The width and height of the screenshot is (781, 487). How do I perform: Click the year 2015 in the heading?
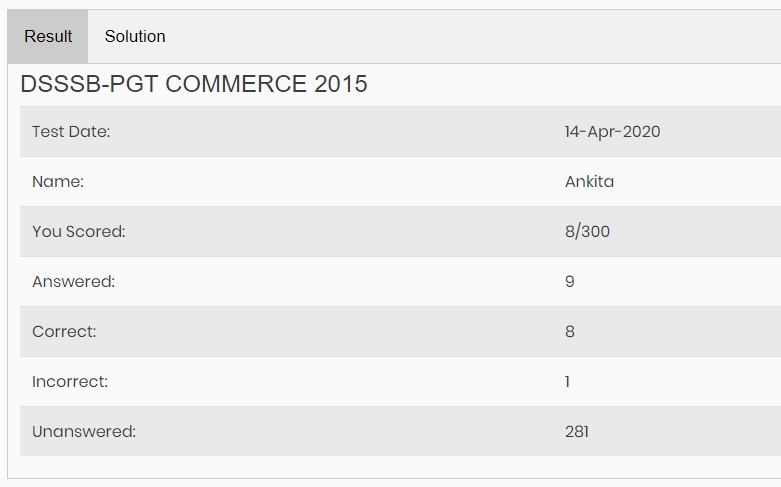point(341,84)
